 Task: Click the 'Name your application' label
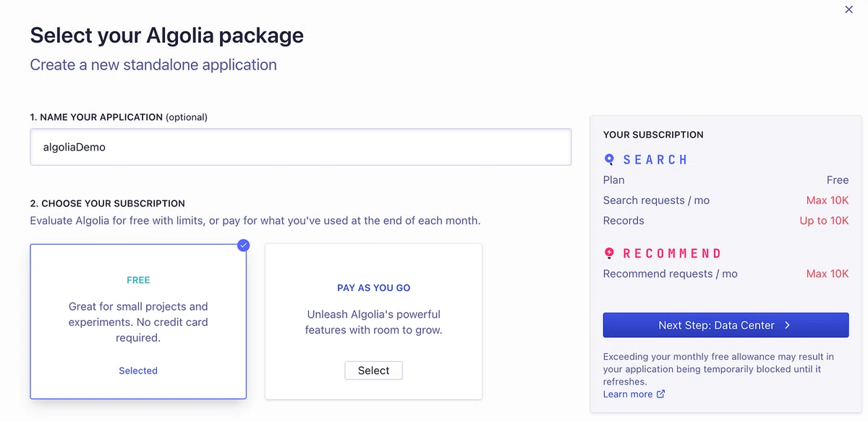(x=119, y=117)
